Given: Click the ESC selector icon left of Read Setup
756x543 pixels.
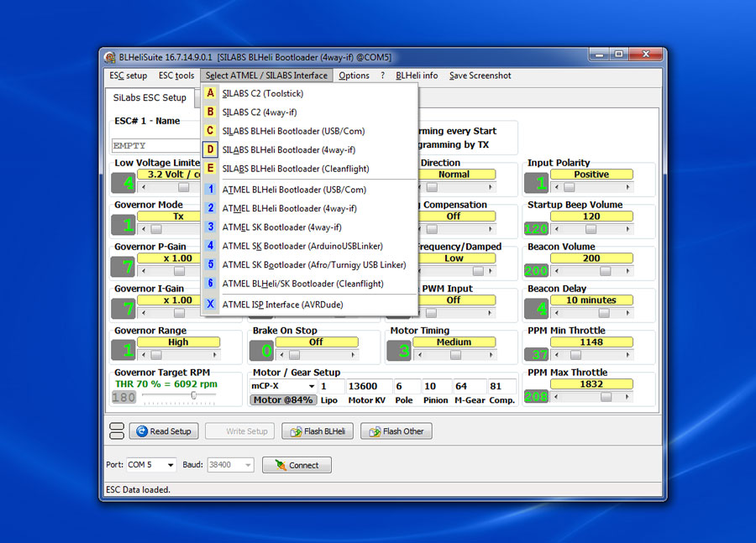Looking at the screenshot, I should (117, 431).
